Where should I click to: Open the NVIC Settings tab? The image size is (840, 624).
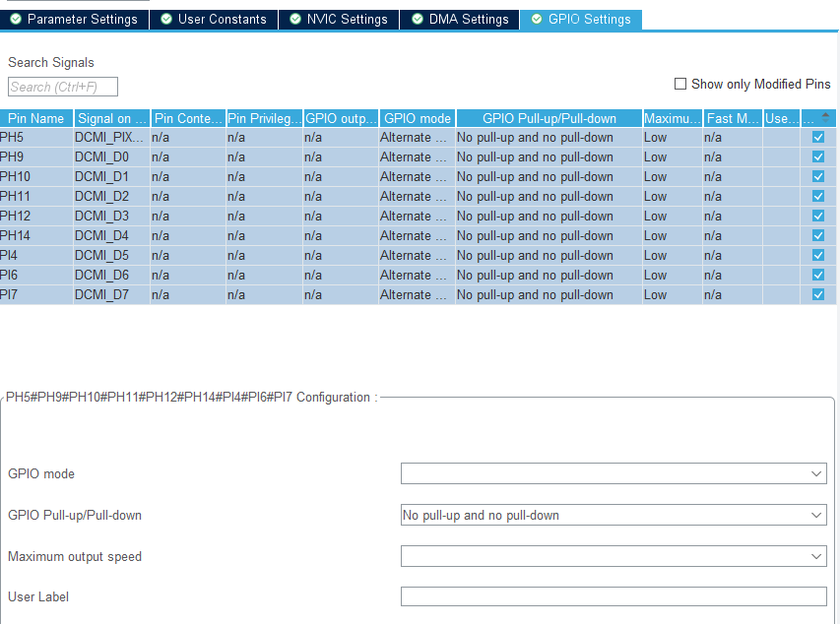click(339, 20)
